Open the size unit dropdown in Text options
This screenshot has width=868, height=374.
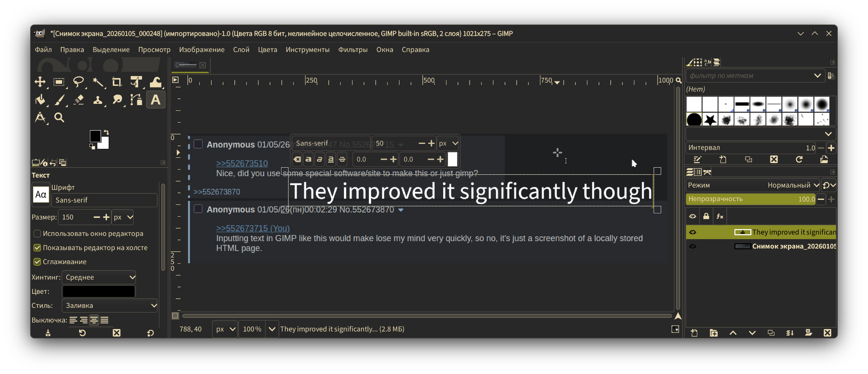123,217
